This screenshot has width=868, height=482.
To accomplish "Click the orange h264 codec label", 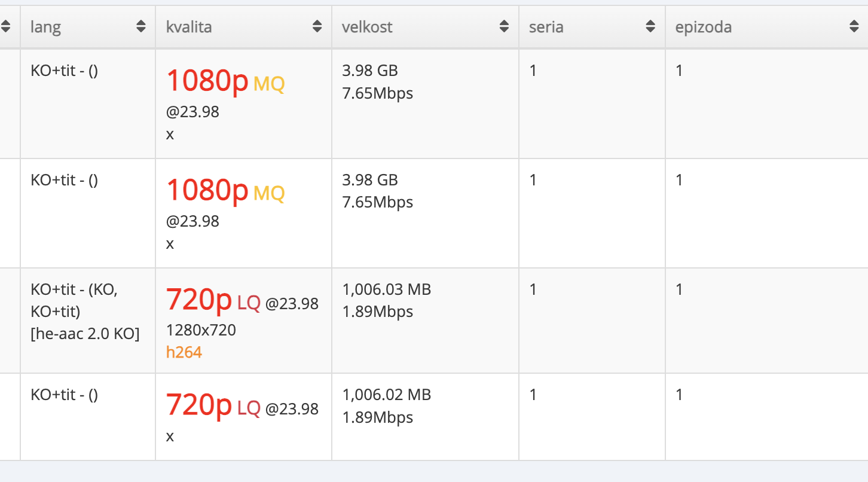I will point(184,352).
